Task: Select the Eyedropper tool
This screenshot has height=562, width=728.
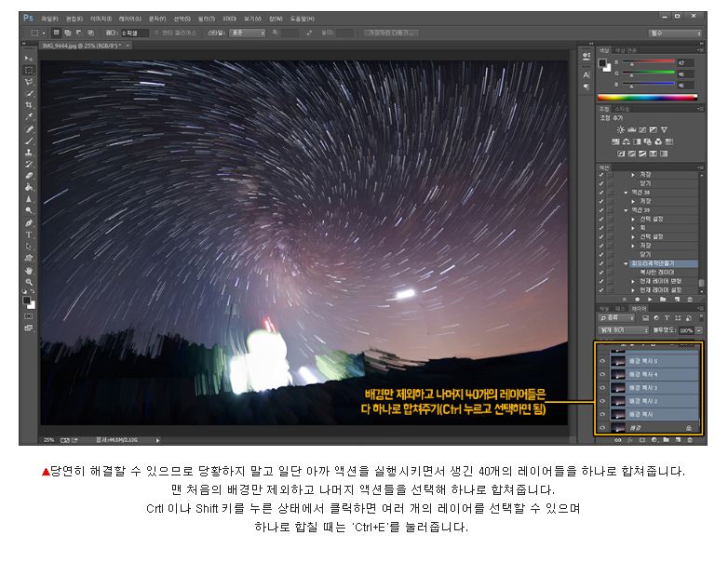Action: (x=29, y=116)
